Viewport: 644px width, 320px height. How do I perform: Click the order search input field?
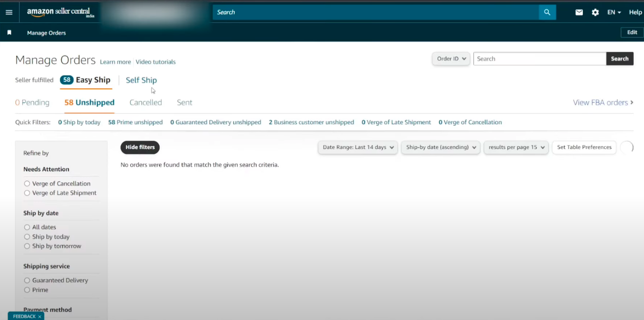[540, 59]
